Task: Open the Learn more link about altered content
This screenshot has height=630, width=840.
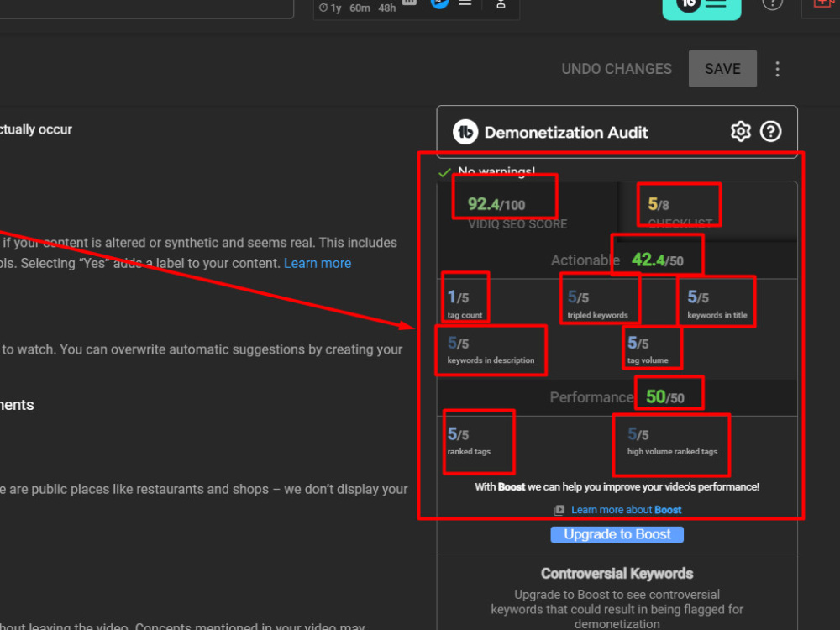Action: (x=318, y=263)
